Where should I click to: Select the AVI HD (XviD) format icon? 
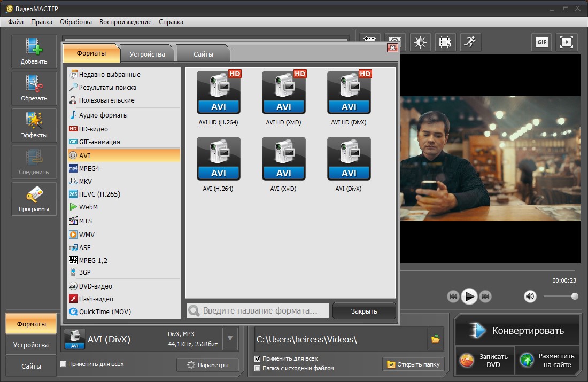pos(284,92)
